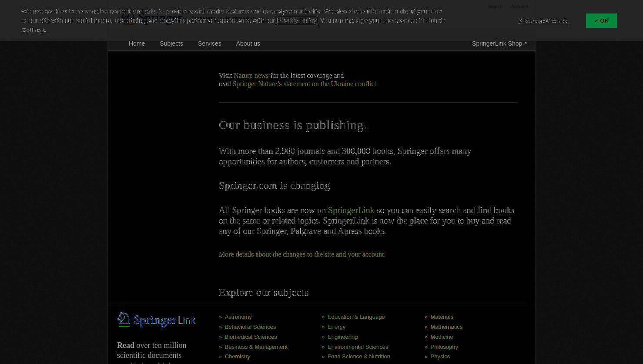
Task: Select the Energy subject
Action: point(336,327)
